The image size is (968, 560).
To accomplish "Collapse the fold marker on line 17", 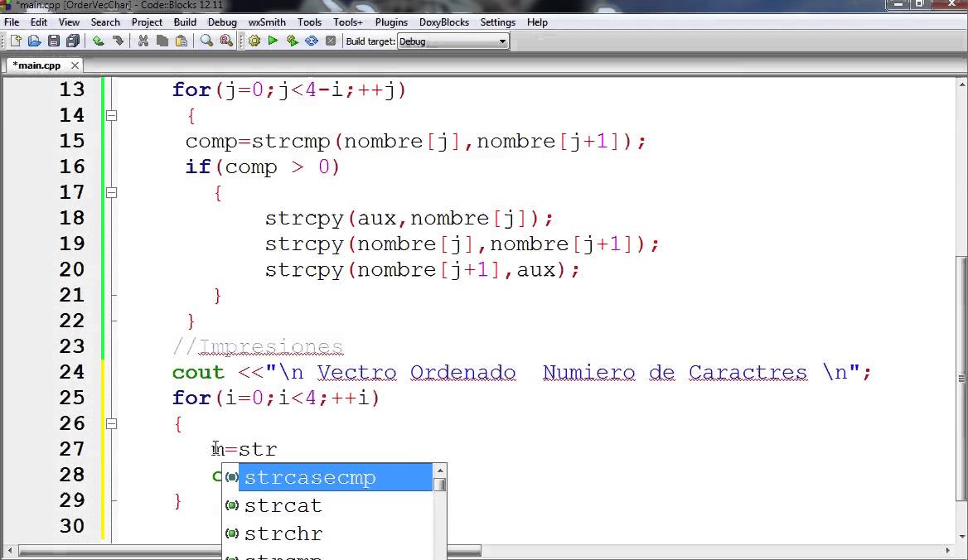I will point(111,191).
